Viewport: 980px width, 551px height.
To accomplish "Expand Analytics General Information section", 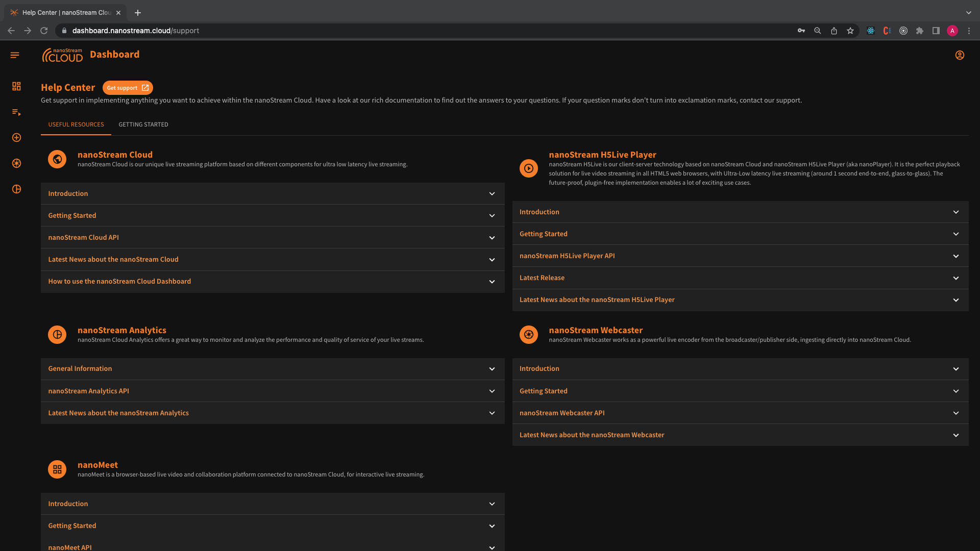I will pos(273,368).
